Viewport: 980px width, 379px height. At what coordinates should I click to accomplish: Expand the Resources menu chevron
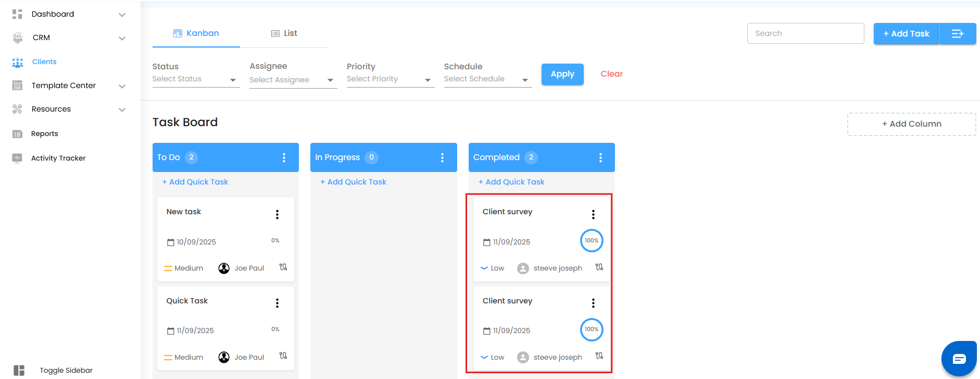tap(122, 109)
